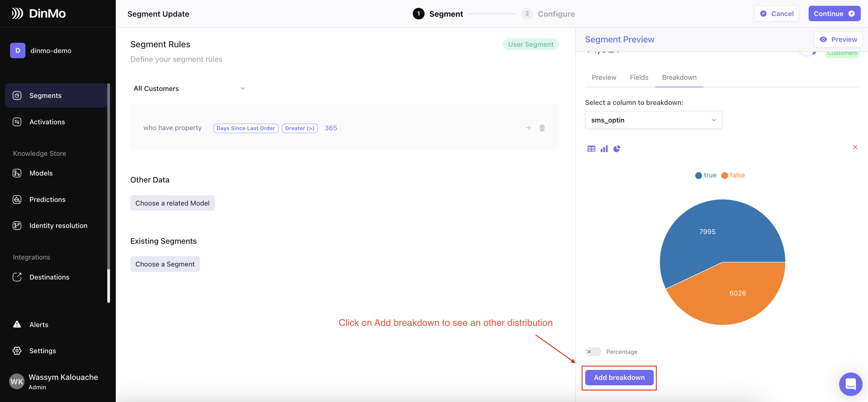
Task: Open Alerts from the sidebar
Action: [x=38, y=324]
